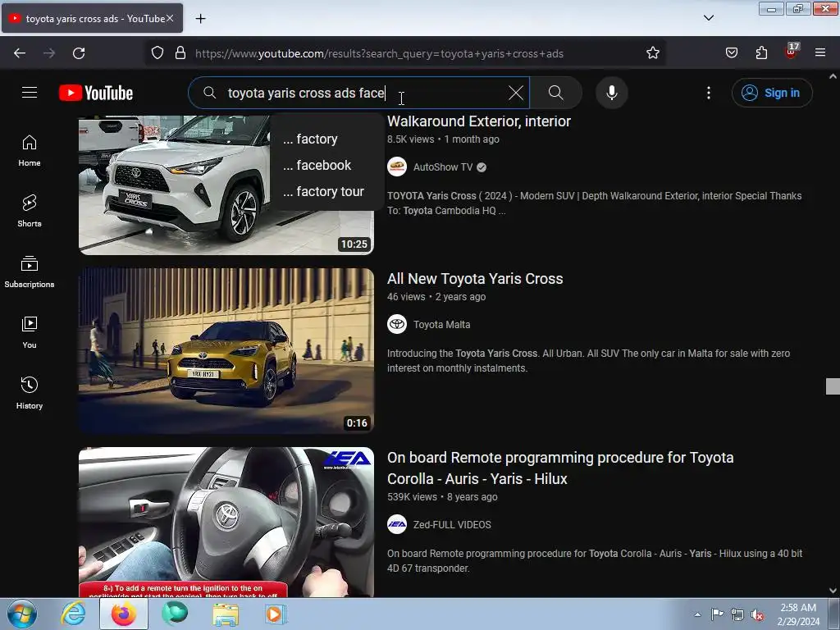Click the muted volume tray icon
Viewport: 840px width, 630px height.
757,614
